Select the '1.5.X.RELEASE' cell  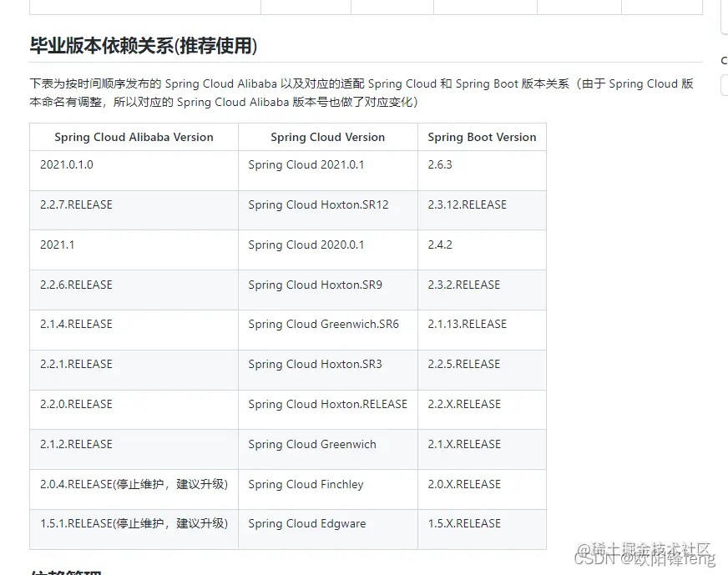tap(482, 530)
